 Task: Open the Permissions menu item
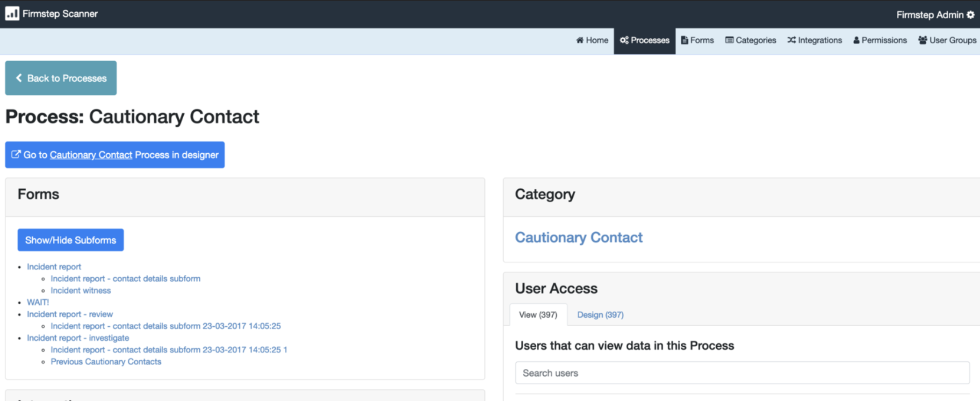[880, 40]
